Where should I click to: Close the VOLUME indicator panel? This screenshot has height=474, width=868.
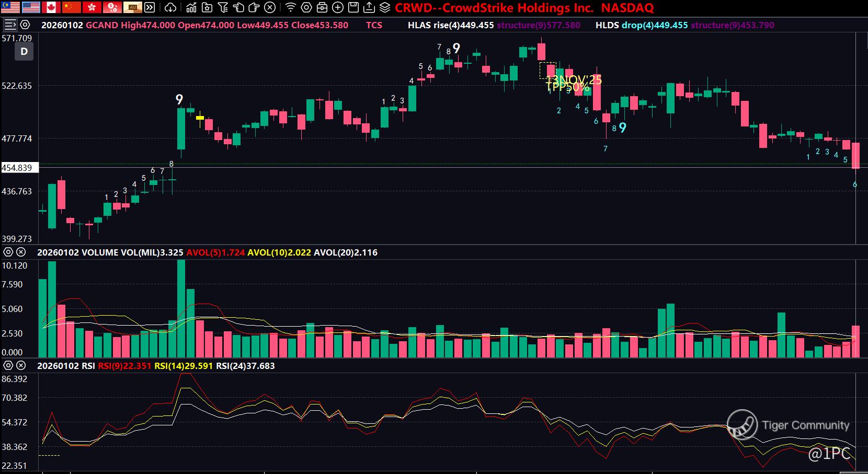click(21, 252)
